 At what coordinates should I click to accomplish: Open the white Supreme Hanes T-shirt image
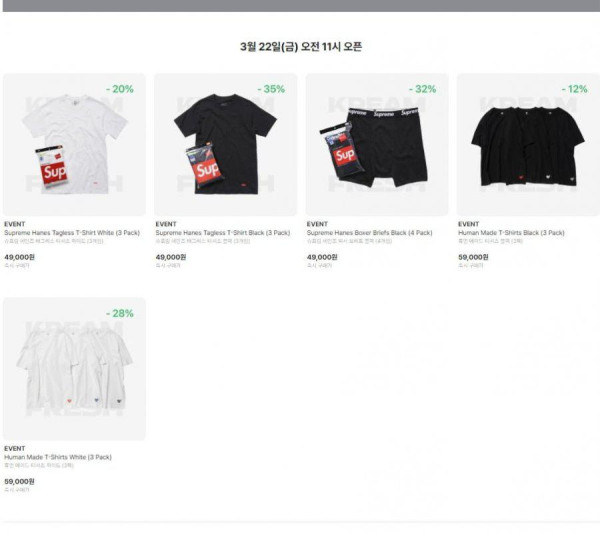pyautogui.click(x=74, y=145)
